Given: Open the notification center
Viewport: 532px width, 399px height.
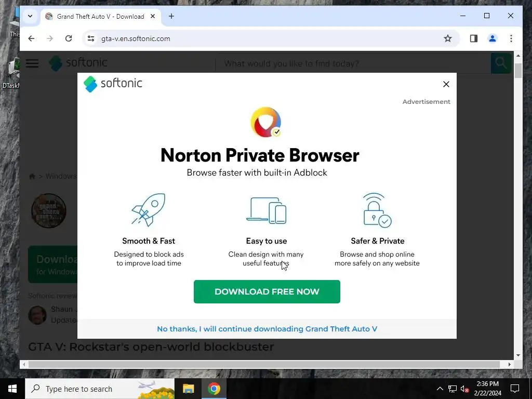Looking at the screenshot, I should click(x=515, y=389).
